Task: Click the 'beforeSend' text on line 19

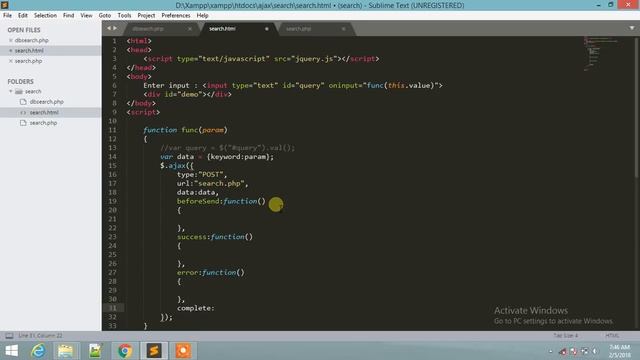Action: (x=198, y=201)
